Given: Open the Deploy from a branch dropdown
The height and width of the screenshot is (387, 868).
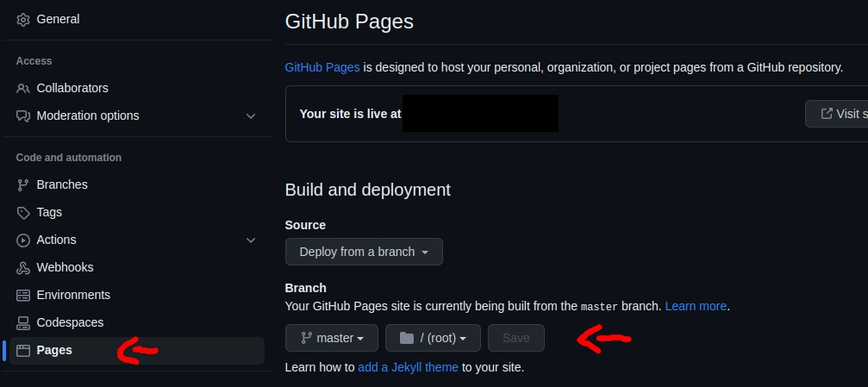Looking at the screenshot, I should [x=364, y=252].
